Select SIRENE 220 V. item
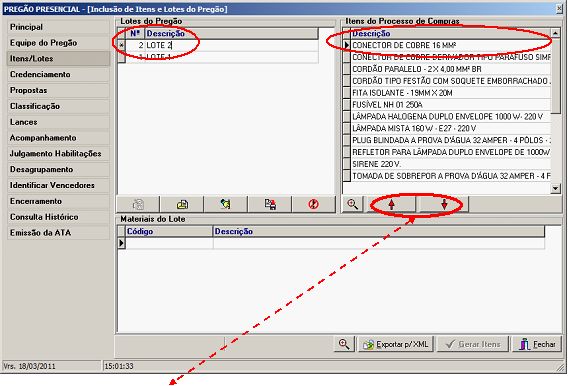This screenshot has height=386, width=568. 451,164
